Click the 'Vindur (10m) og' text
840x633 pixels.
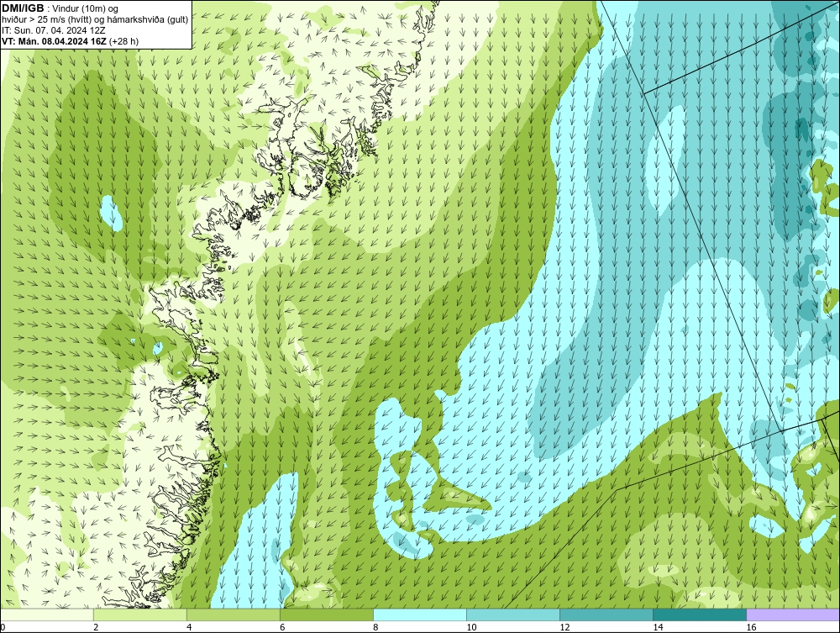click(86, 9)
